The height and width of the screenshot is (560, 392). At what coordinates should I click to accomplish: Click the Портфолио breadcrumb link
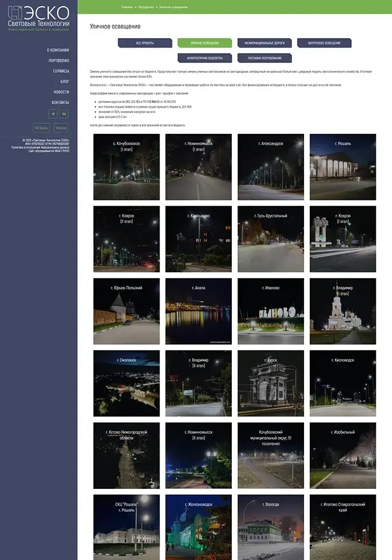point(146,7)
